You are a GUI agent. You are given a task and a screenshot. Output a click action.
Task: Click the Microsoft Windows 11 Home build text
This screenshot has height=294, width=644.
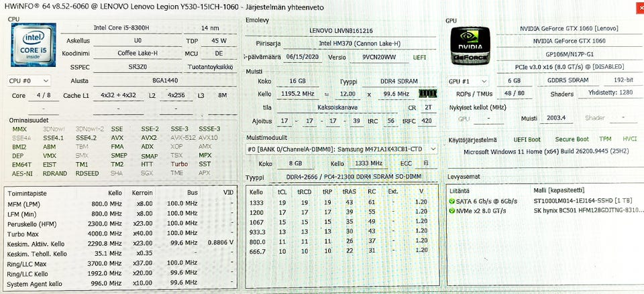click(546, 152)
